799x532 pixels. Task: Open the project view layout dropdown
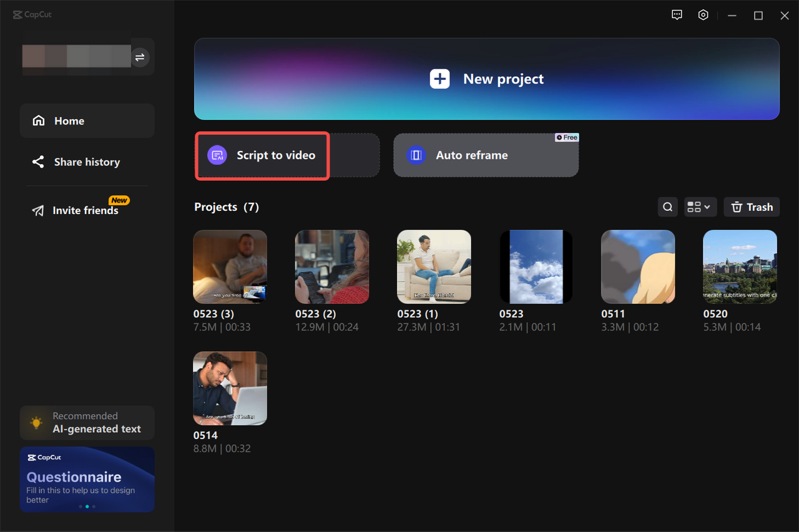coord(700,206)
